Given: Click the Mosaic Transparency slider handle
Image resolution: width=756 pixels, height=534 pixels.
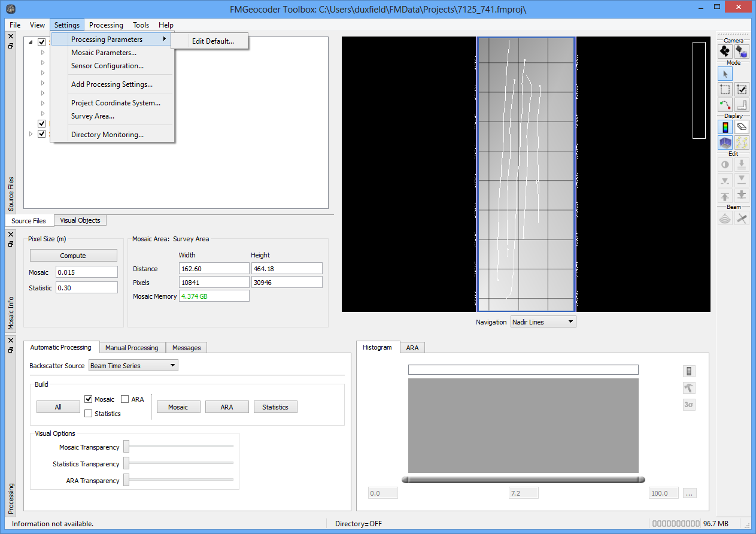Looking at the screenshot, I should coord(126,447).
